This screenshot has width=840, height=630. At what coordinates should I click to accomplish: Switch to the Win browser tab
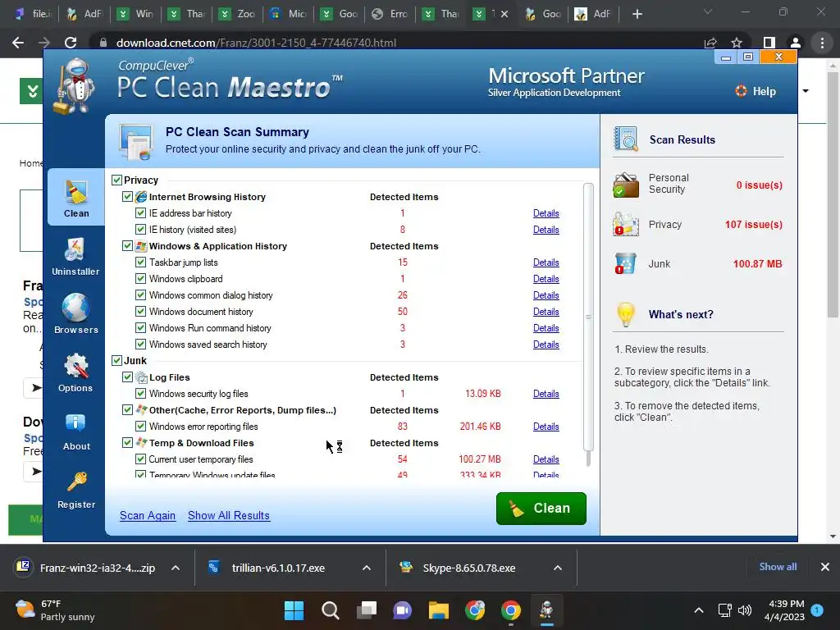[135, 14]
